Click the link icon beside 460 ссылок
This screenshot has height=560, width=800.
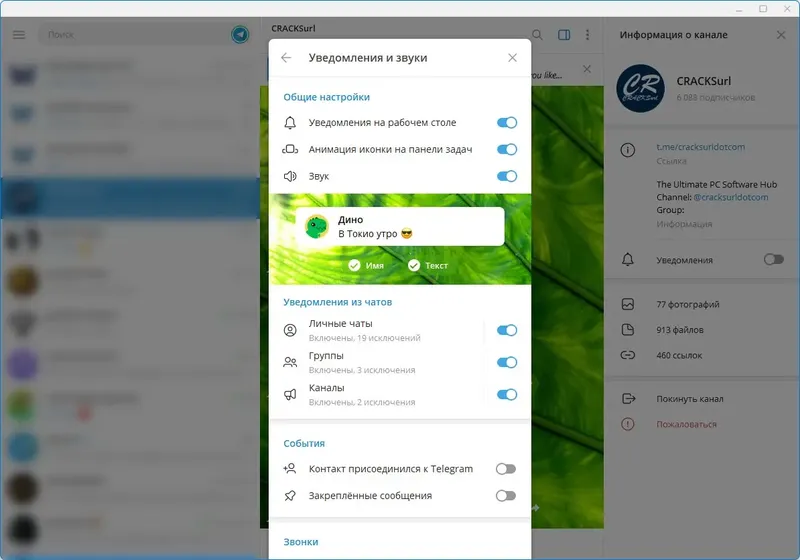coord(628,355)
